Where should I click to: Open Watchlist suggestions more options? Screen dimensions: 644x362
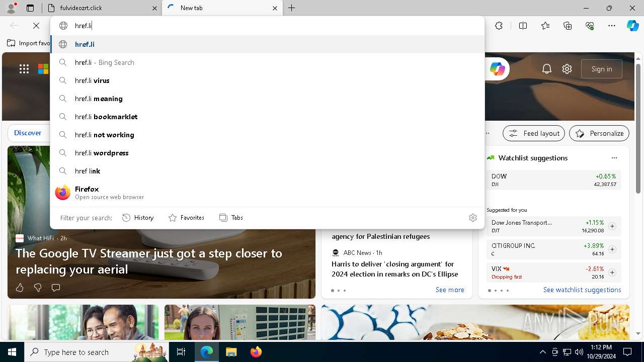click(614, 158)
